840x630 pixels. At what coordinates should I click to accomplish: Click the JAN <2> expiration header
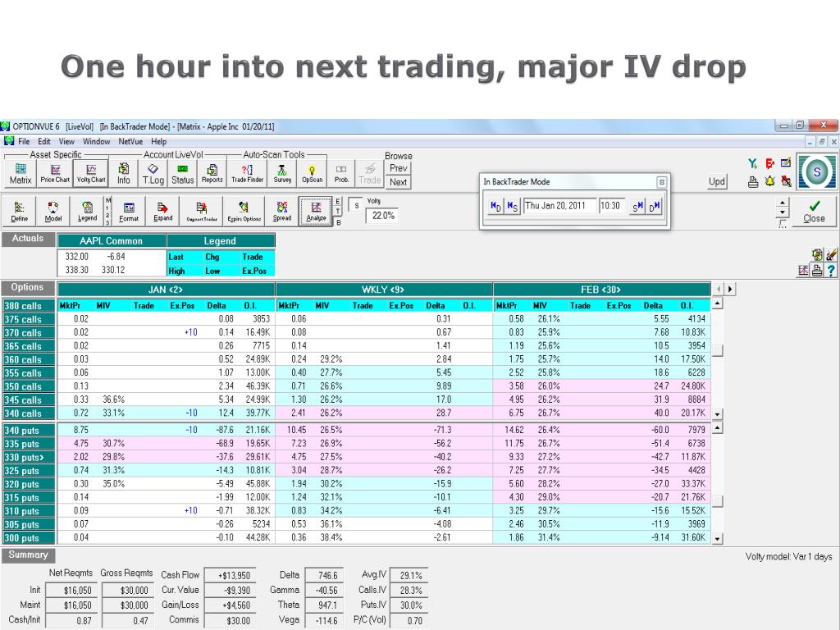[166, 290]
